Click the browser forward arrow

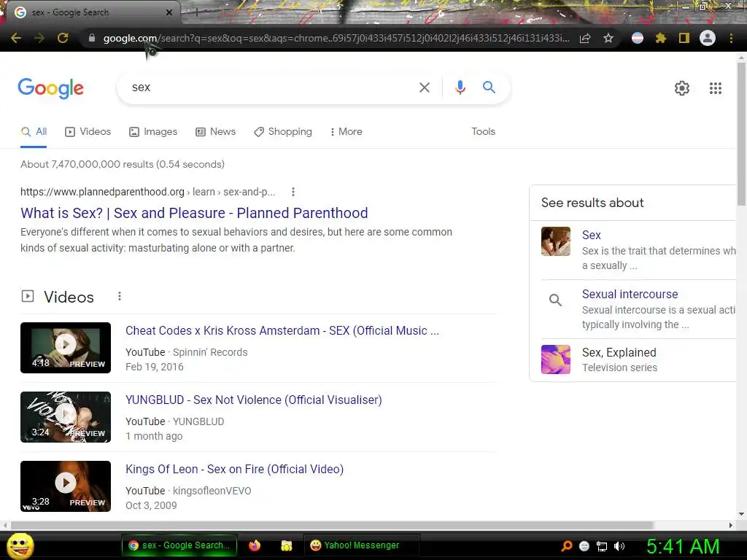click(39, 38)
